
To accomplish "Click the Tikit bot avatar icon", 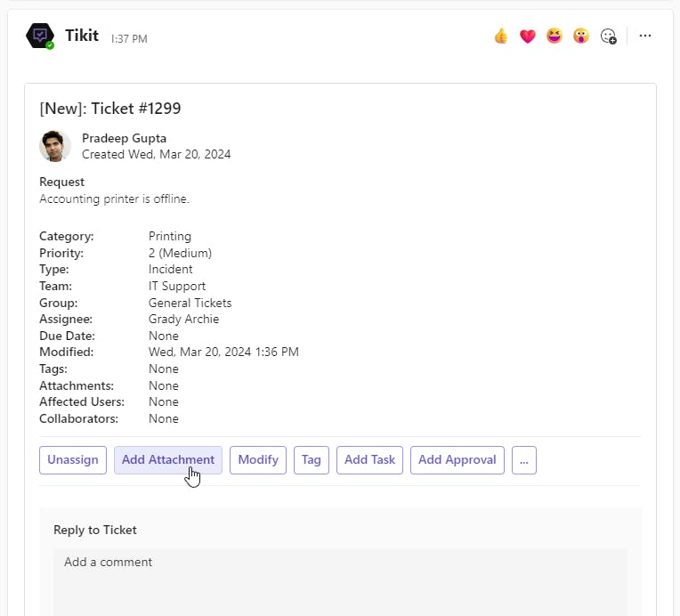I will (x=40, y=36).
